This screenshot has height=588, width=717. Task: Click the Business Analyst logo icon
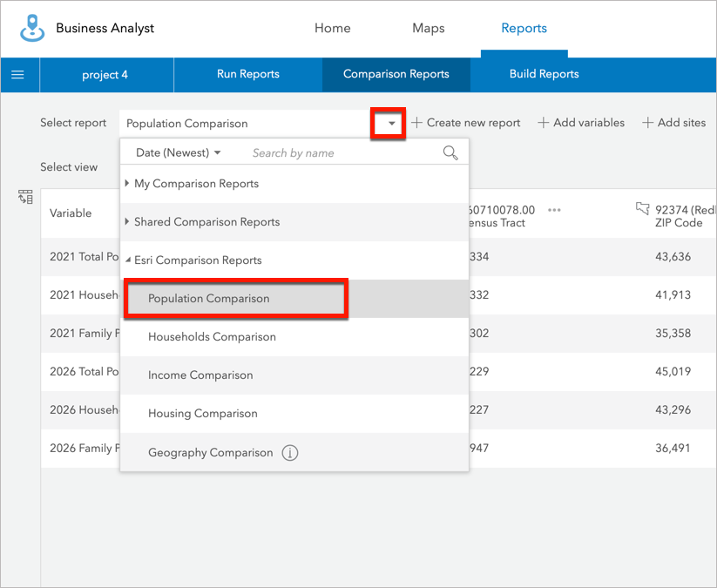tap(33, 28)
